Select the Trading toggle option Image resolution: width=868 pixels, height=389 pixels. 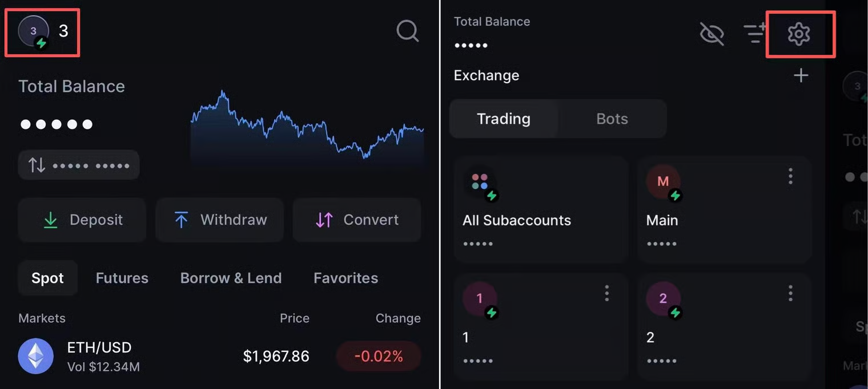(503, 119)
